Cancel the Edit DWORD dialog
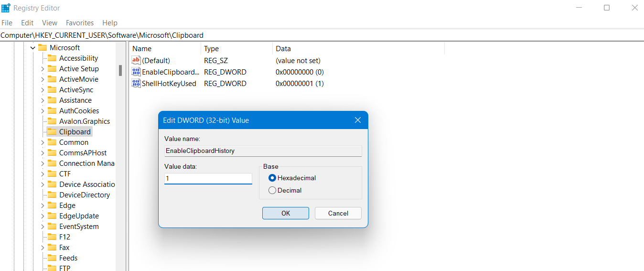The image size is (644, 271). tap(338, 213)
